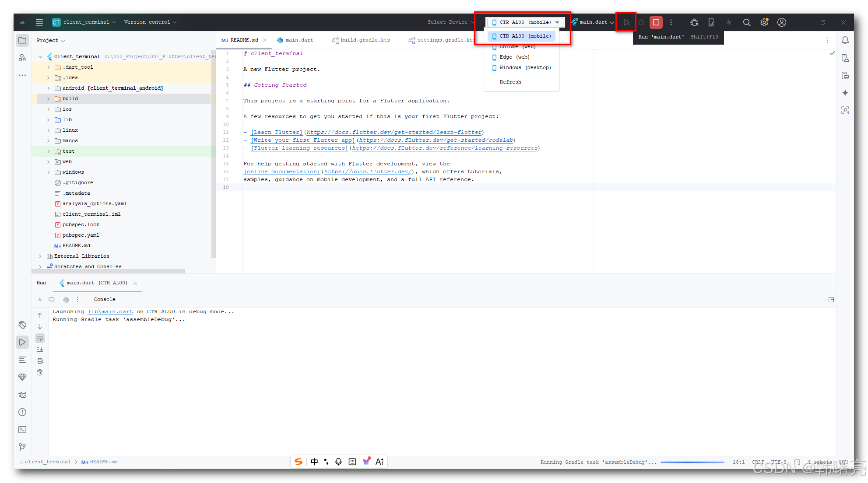Click the microphone icon in IME toolbar

338,462
